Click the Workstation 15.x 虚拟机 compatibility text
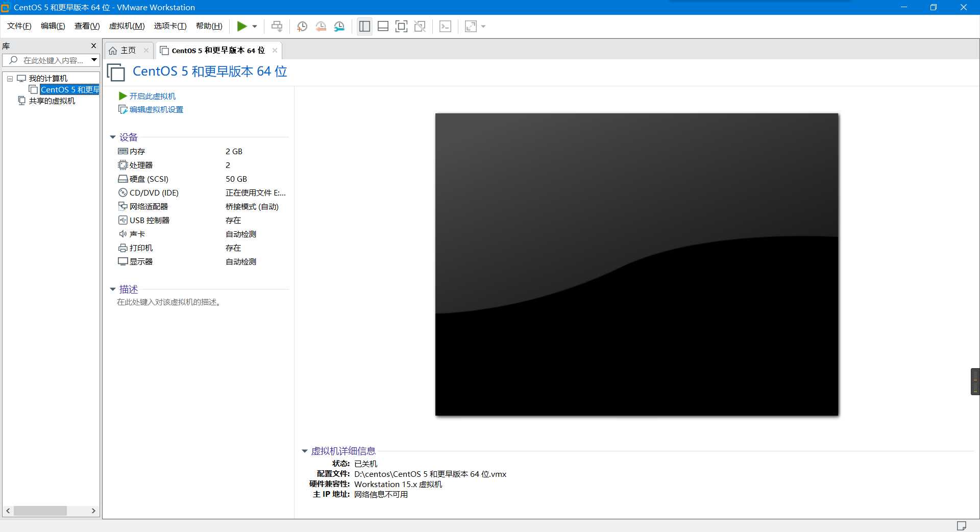The height and width of the screenshot is (532, 980). coord(398,484)
